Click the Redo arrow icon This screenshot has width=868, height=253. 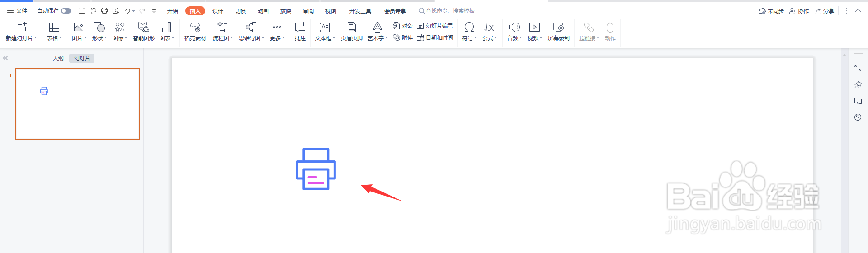142,11
